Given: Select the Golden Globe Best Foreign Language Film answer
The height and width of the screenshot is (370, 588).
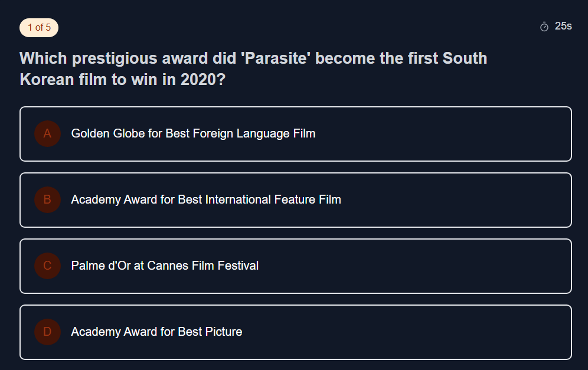Looking at the screenshot, I should (193, 134).
